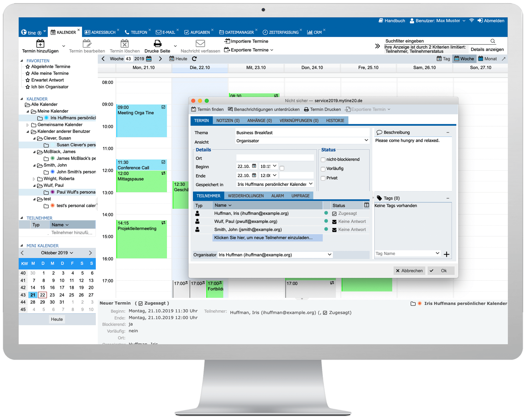Image resolution: width=526 pixels, height=420 pixels.
Task: Open Organisator dropdown
Action: (x=329, y=254)
